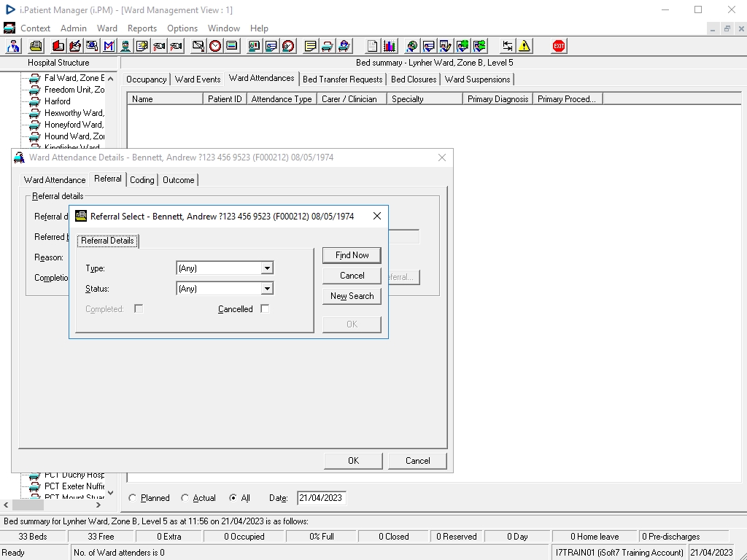Click the pointing hand 'D' icon
Image resolution: width=747 pixels, height=560 pixels.
(159, 46)
